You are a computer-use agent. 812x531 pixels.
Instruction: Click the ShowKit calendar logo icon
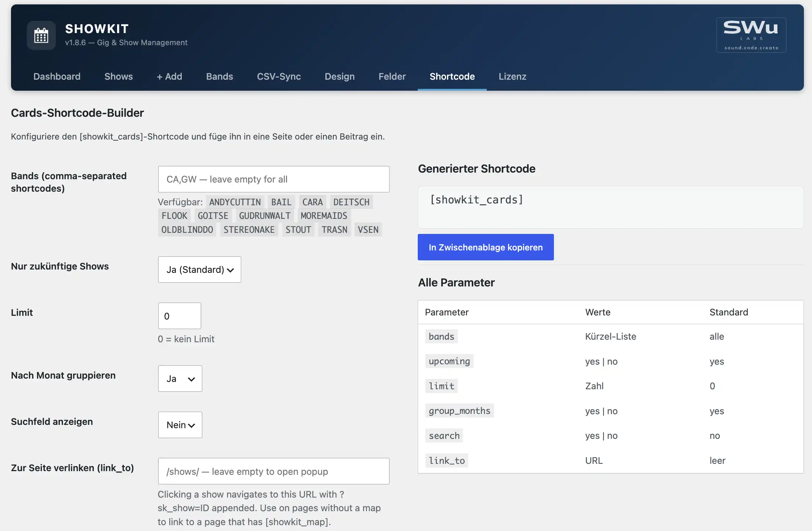tap(41, 36)
